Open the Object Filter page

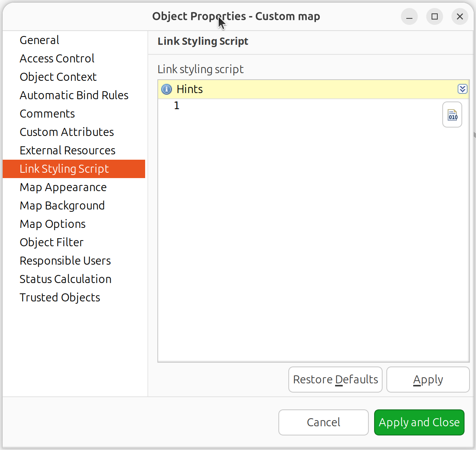51,242
